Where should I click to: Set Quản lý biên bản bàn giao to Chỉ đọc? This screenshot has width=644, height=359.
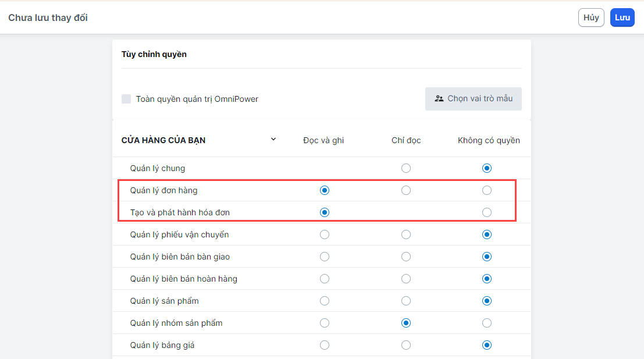click(406, 257)
